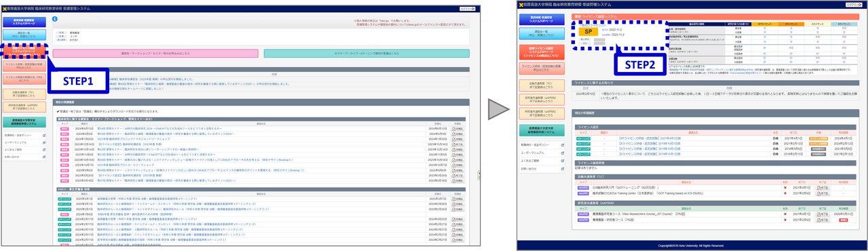Image resolution: width=868 pixels, height=251 pixels.
Task: Open the teal セミナー e-learning banner button
Action: pos(366,53)
